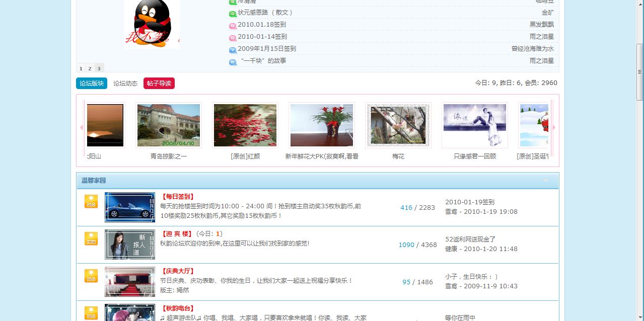The image size is (644, 321).
Task: Click the 青岛掠影之一 caption link
Action: pyautogui.click(x=169, y=156)
